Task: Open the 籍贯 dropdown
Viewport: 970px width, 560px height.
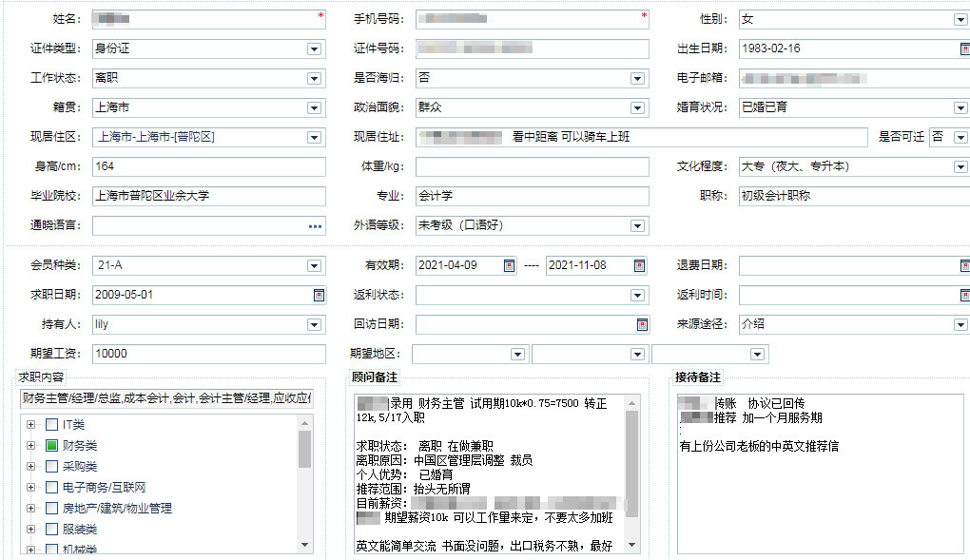Action: click(314, 107)
